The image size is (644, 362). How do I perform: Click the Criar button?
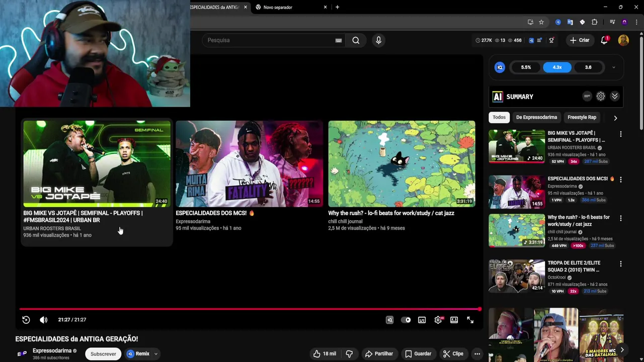click(x=579, y=40)
